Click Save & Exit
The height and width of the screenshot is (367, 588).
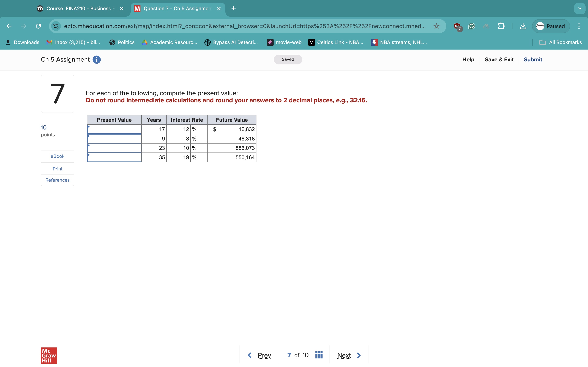coord(499,60)
